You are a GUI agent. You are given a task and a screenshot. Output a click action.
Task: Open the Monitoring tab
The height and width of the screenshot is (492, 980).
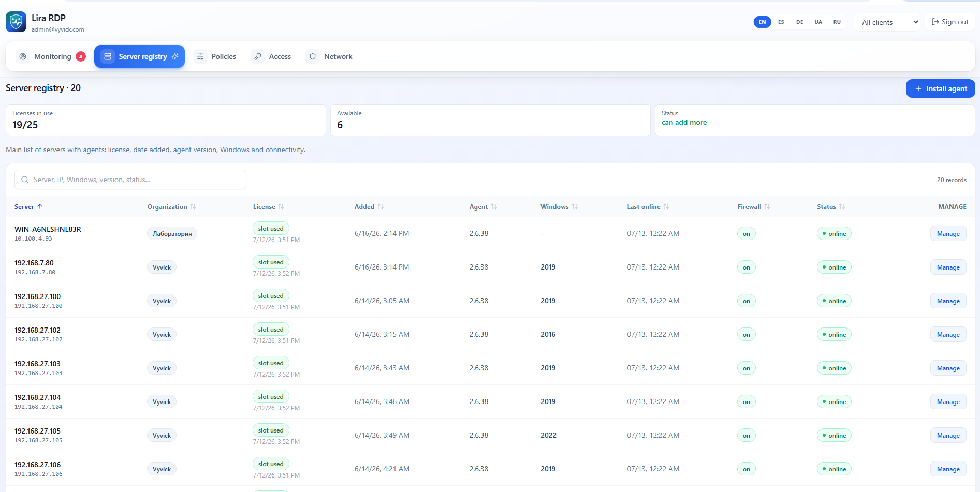click(x=50, y=56)
